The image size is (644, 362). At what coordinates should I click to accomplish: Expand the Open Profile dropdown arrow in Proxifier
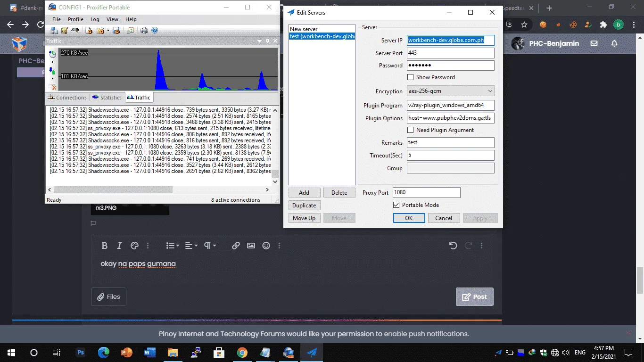click(x=108, y=31)
